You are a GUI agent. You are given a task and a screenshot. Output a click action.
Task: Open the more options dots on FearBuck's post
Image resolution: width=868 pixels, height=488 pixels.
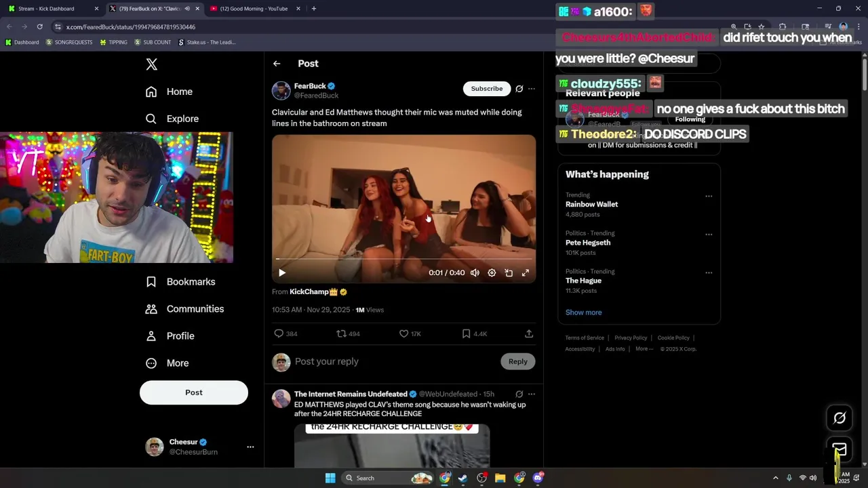point(532,89)
